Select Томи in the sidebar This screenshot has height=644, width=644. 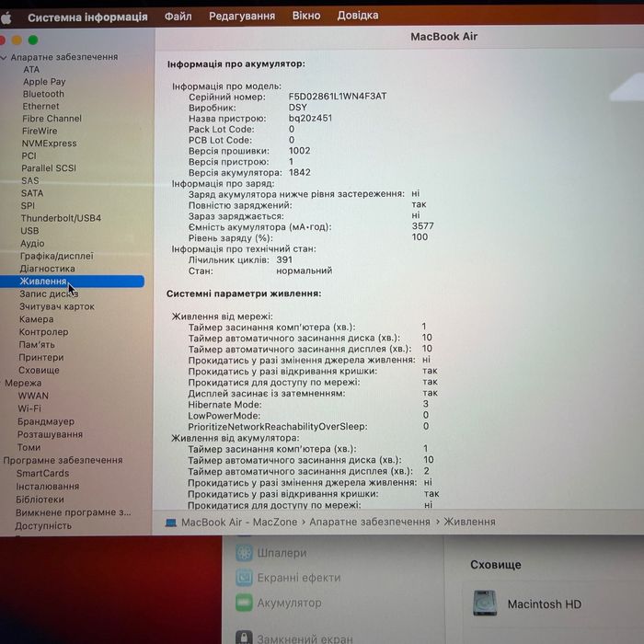click(29, 447)
